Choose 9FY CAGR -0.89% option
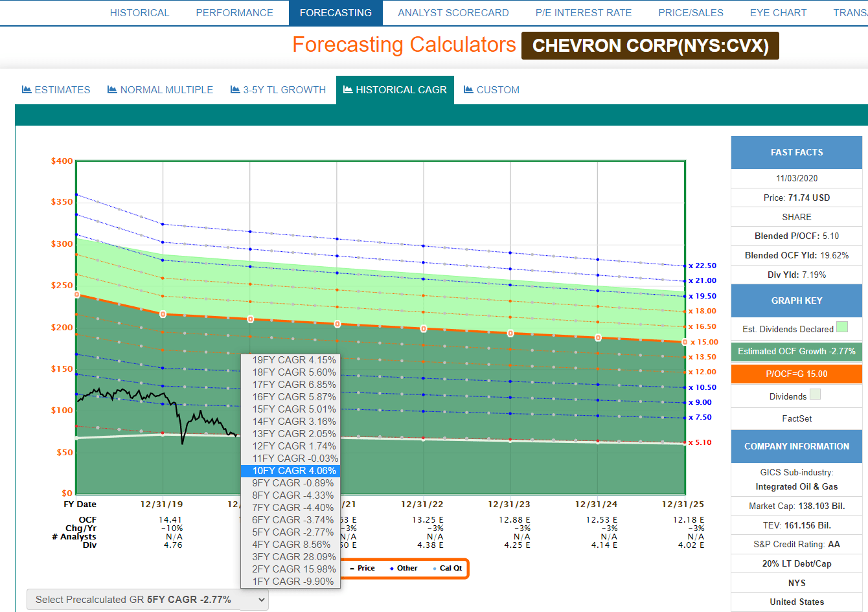This screenshot has height=612, width=868. (290, 483)
